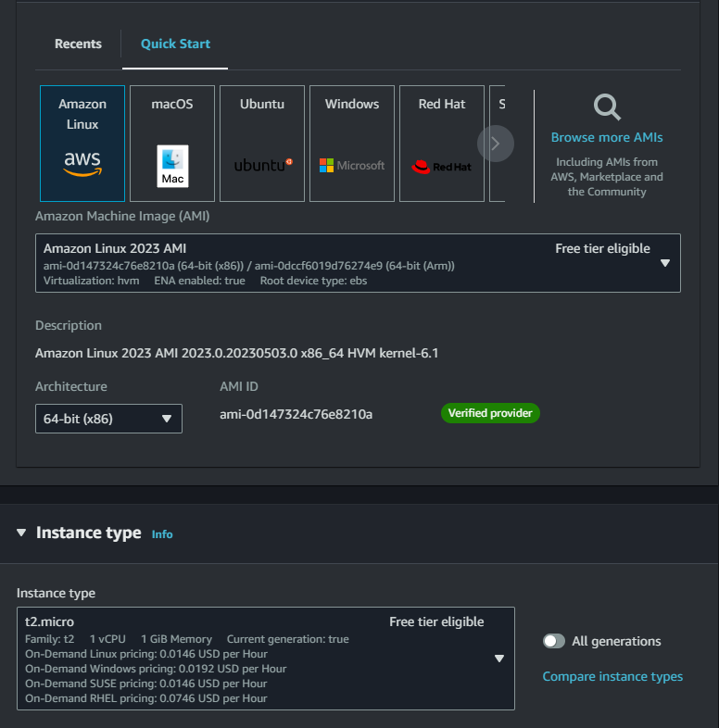
Task: Select the macOS AMI card
Action: click(172, 144)
